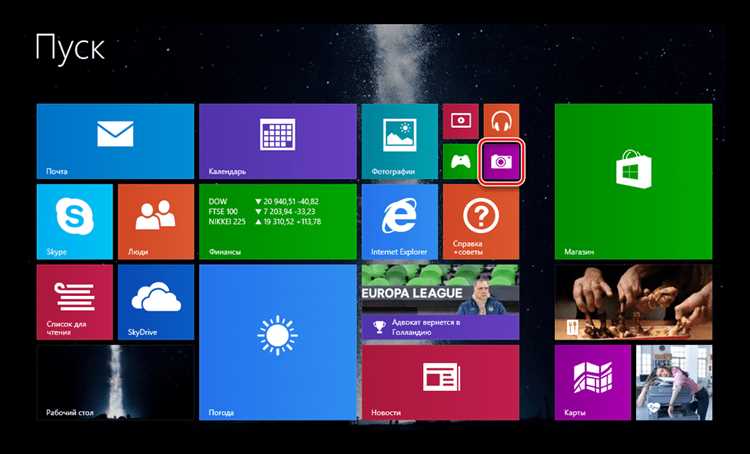Open the Список для чтения tile

pos(74,301)
